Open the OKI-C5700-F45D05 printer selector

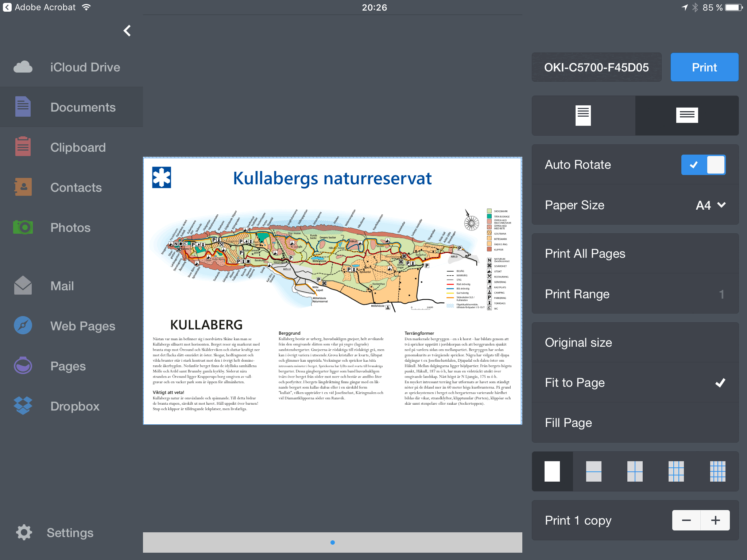[596, 67]
